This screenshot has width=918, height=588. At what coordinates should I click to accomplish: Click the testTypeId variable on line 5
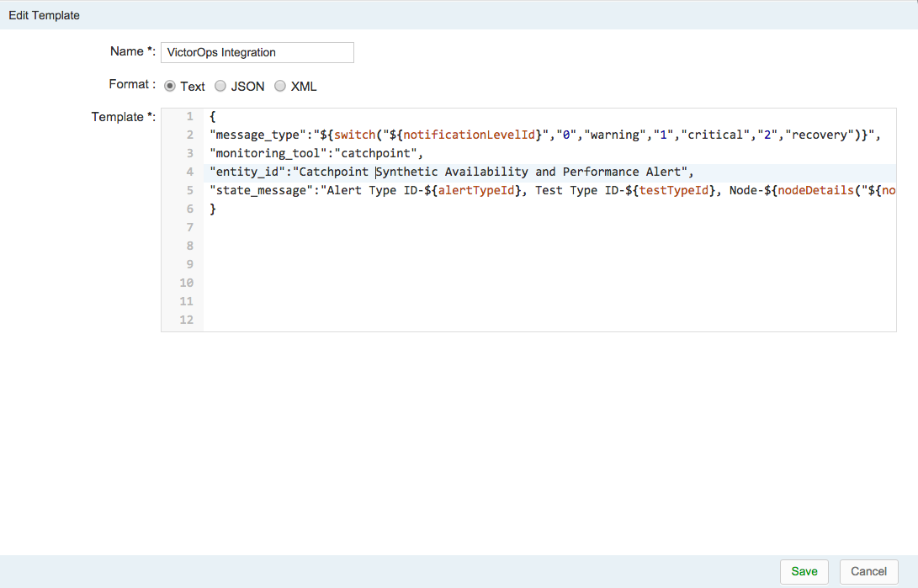click(x=673, y=191)
